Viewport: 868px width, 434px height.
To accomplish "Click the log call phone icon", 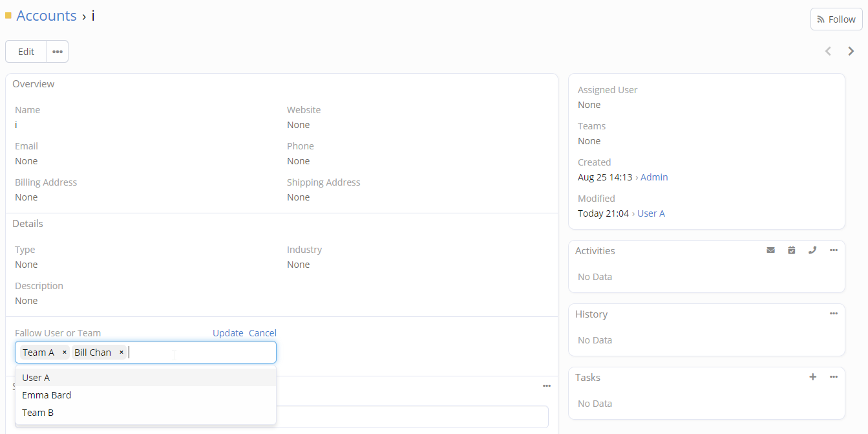I will pos(812,250).
